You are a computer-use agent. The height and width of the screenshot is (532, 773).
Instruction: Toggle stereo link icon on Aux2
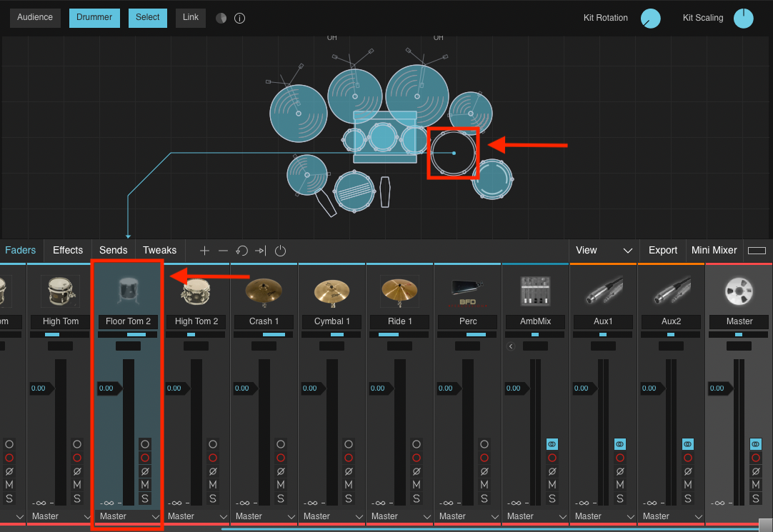(688, 444)
